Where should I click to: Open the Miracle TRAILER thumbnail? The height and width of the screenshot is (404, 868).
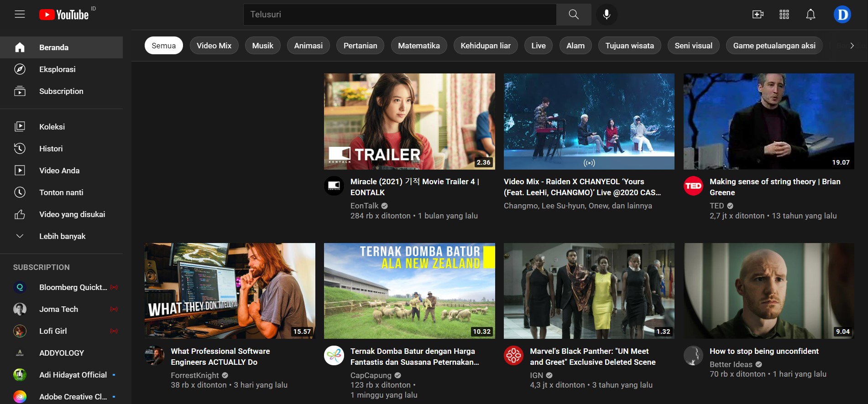pyautogui.click(x=409, y=121)
